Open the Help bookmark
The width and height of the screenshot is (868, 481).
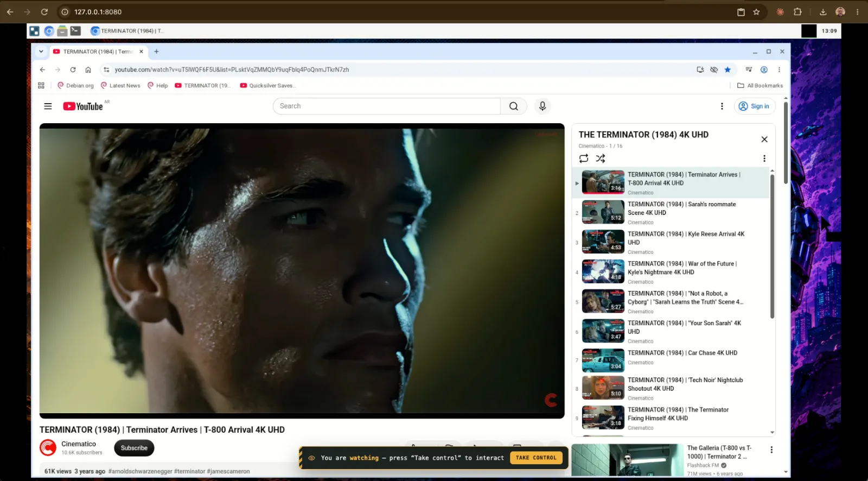158,86
